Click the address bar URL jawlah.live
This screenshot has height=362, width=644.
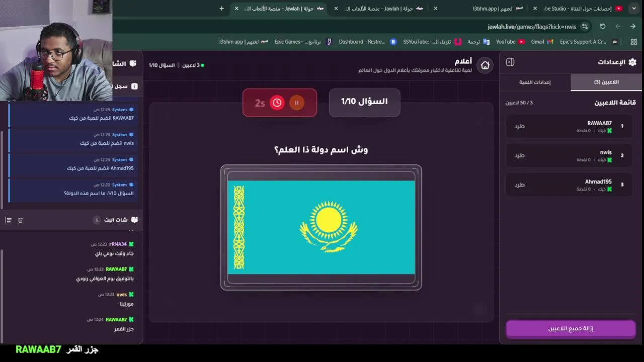(531, 27)
